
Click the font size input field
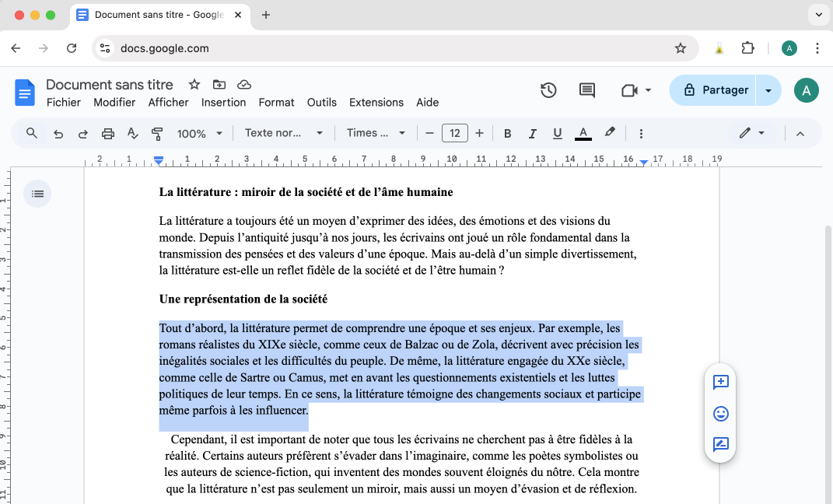point(454,134)
